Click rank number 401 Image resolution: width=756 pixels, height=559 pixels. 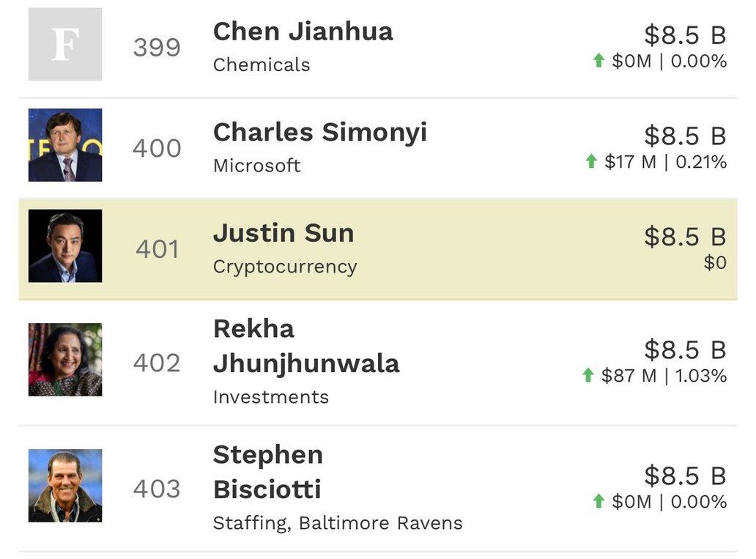157,249
